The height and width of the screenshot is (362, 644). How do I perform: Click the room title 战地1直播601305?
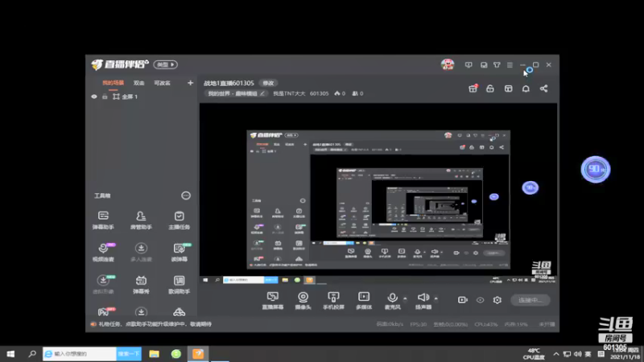[229, 83]
